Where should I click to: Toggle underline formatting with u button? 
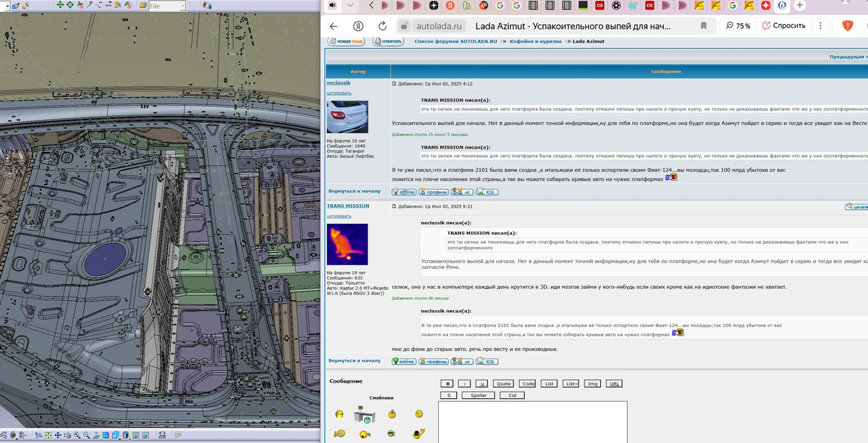click(x=481, y=383)
